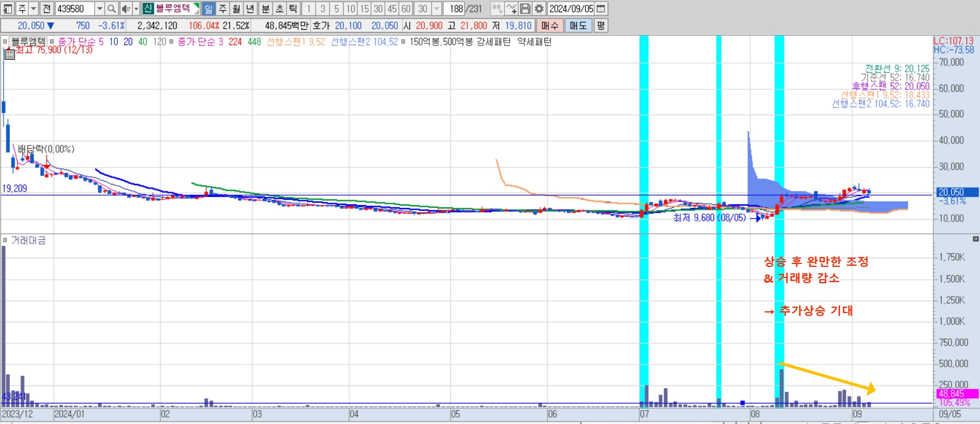Screen dimensions: 980x424
Task: Set interval with the 5 button
Action: [x=337, y=9]
